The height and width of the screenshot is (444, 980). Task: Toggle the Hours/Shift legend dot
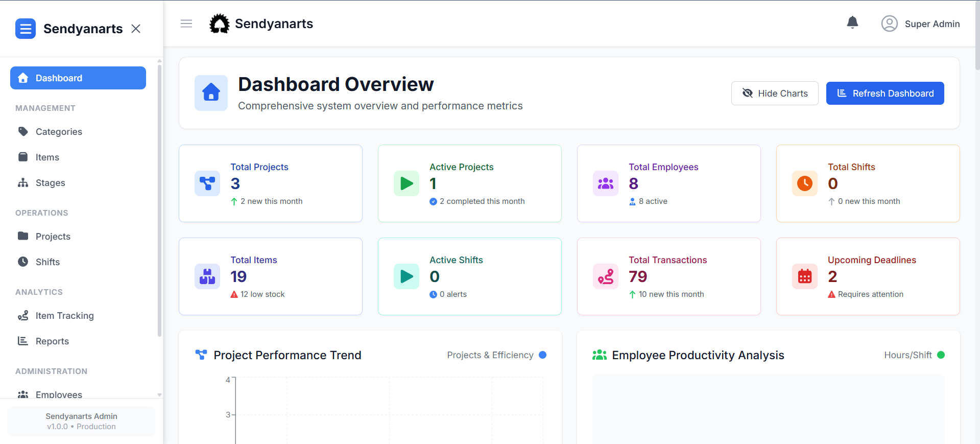(941, 355)
